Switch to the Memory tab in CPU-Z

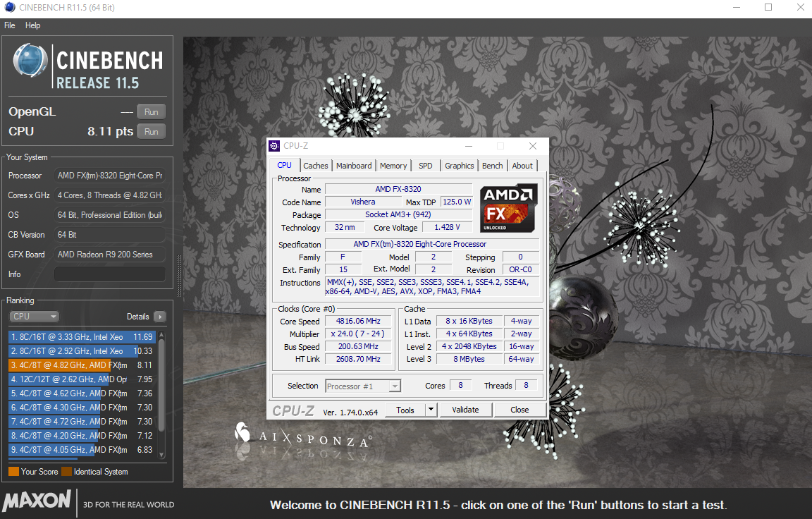(393, 166)
